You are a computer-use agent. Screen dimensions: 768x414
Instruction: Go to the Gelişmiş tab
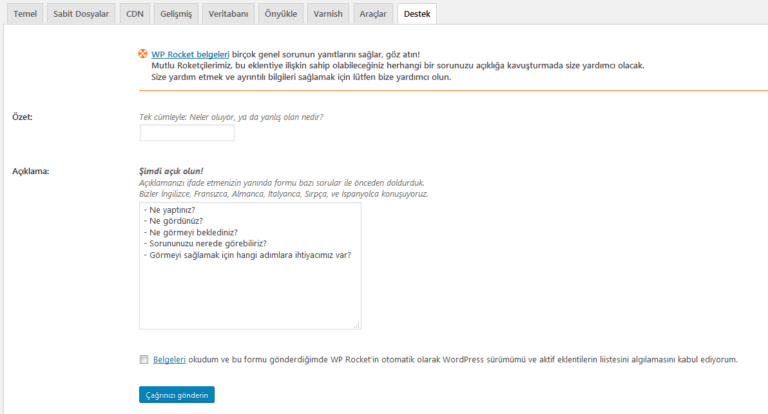176,14
